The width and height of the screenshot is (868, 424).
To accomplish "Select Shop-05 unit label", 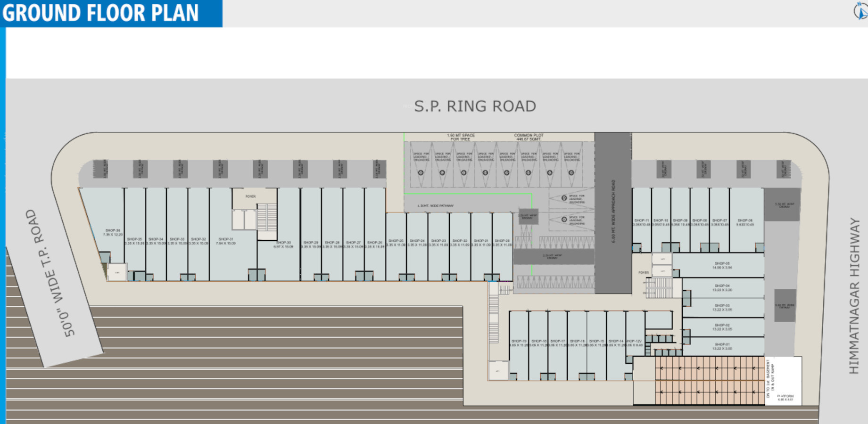I will click(x=722, y=265).
